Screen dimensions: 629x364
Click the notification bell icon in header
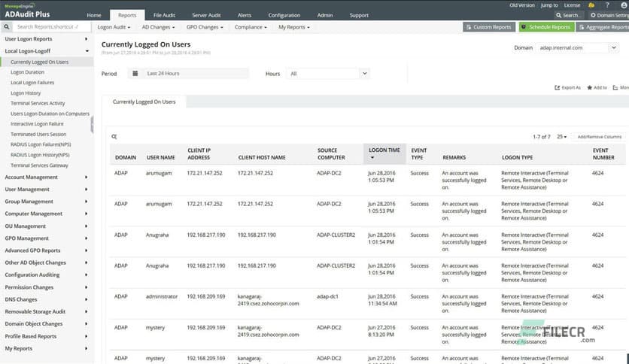591,5
